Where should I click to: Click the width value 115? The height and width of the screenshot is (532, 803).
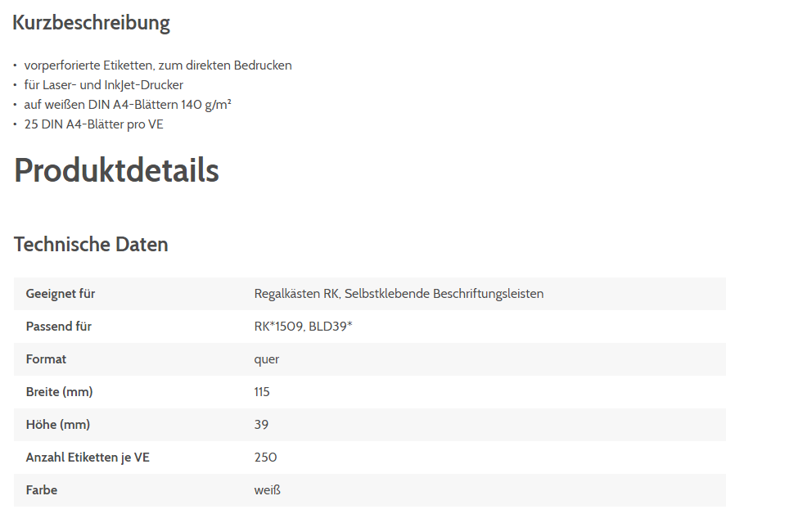262,392
